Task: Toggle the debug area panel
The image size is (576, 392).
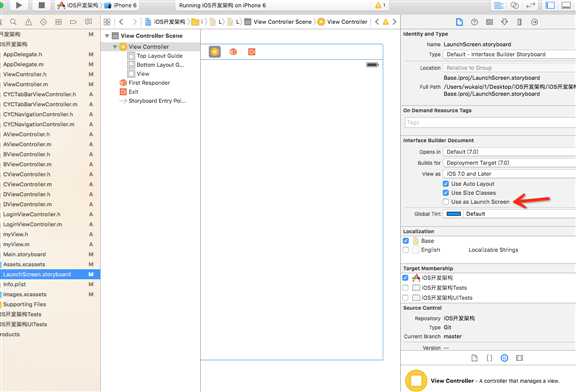Action: coord(566,5)
